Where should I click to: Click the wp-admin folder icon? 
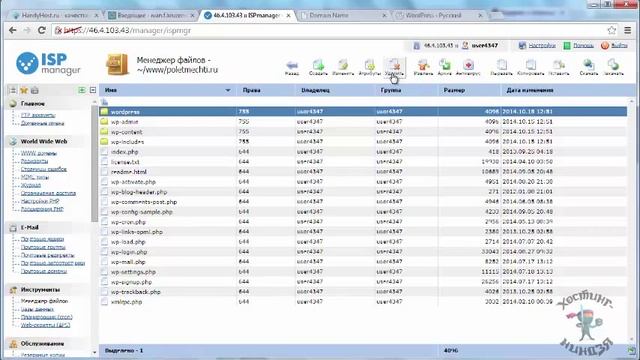(x=104, y=122)
